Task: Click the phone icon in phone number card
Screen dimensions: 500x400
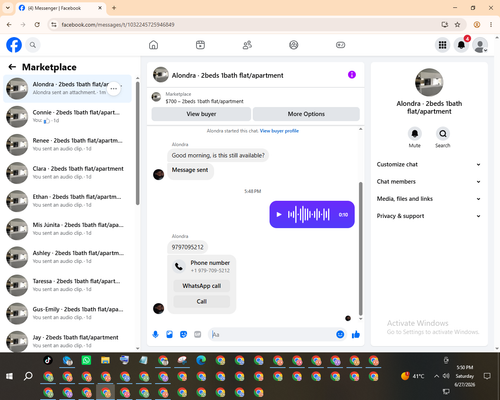Action: click(x=179, y=266)
